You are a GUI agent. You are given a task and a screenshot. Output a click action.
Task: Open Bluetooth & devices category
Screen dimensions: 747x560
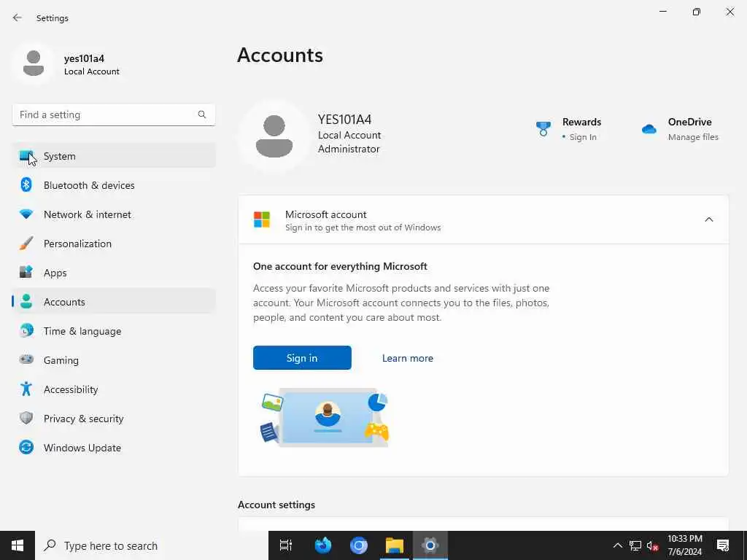click(x=114, y=185)
